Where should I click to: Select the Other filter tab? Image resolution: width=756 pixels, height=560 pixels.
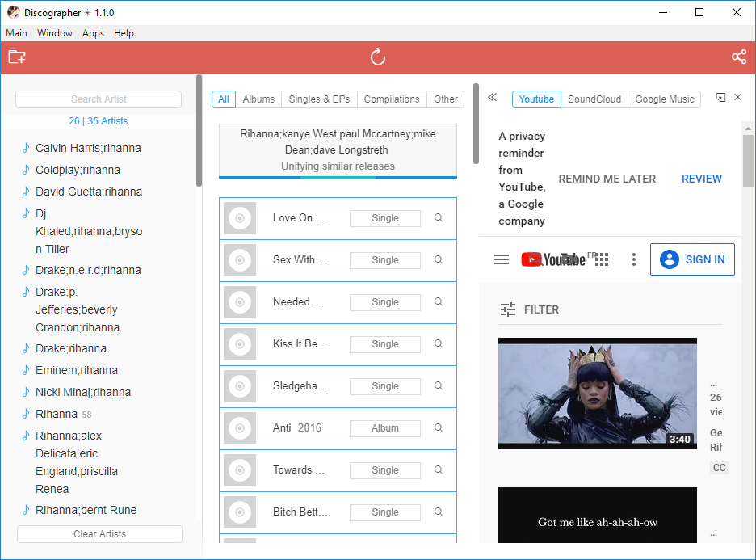click(x=446, y=99)
